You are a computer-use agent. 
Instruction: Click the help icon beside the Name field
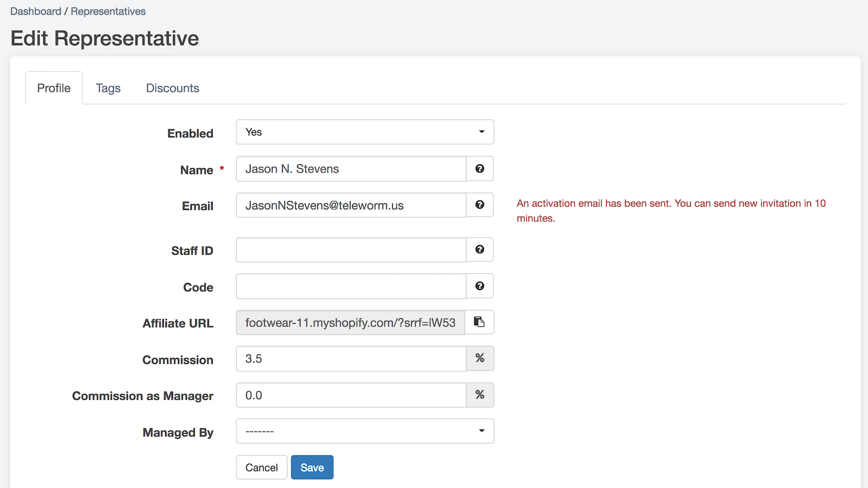[480, 169]
